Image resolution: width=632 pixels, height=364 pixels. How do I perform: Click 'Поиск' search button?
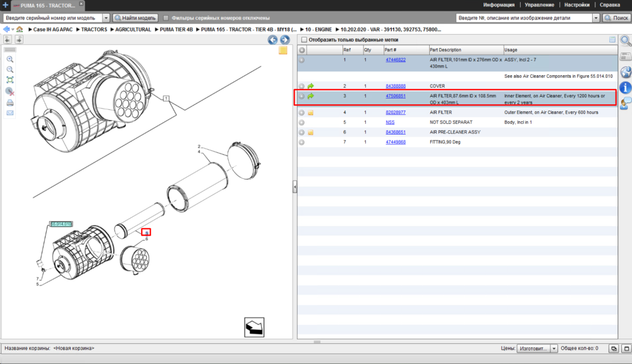[x=616, y=18]
